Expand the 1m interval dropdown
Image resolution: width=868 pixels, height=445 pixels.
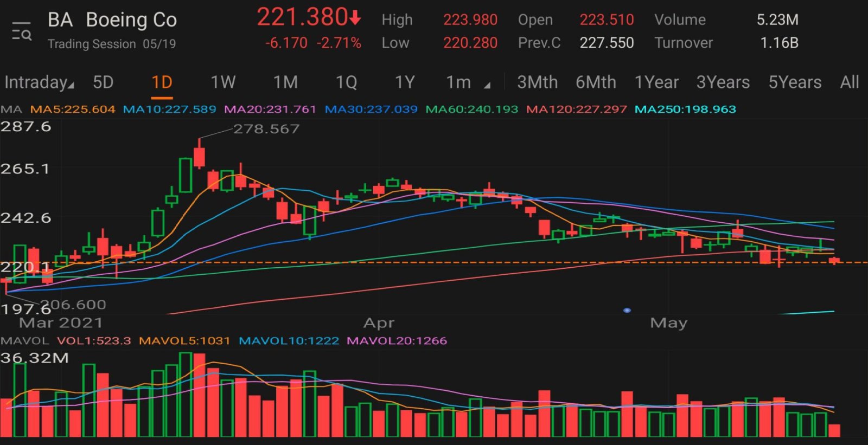pos(468,82)
